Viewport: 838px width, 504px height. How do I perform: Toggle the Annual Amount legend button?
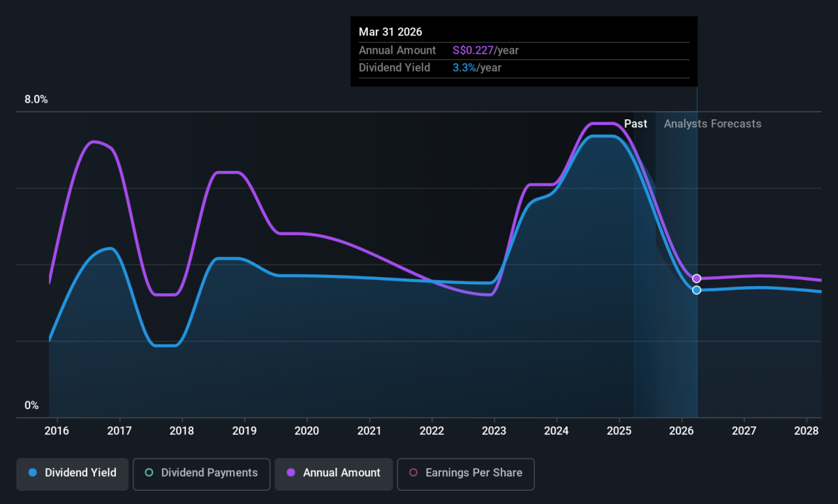point(332,473)
